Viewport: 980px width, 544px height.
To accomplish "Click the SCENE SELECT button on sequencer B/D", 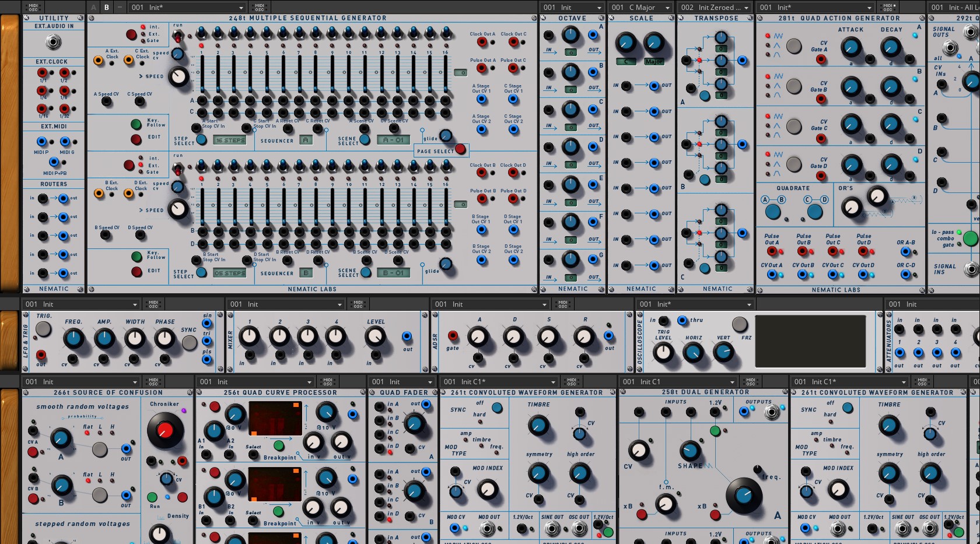I will pos(366,272).
